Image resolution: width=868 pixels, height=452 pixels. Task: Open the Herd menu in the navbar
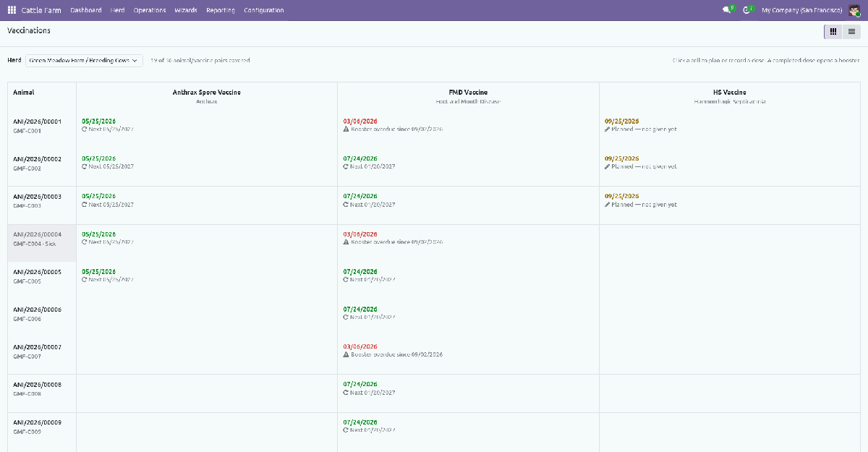(x=118, y=10)
